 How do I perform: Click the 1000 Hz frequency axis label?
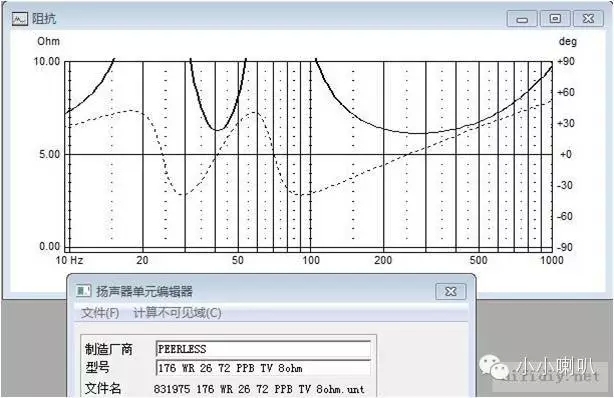[552, 260]
